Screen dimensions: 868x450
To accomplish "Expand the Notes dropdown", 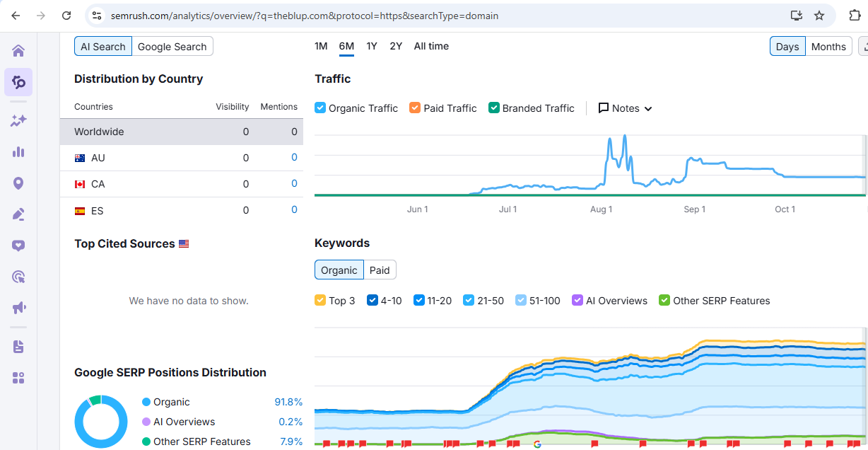I will tap(625, 108).
